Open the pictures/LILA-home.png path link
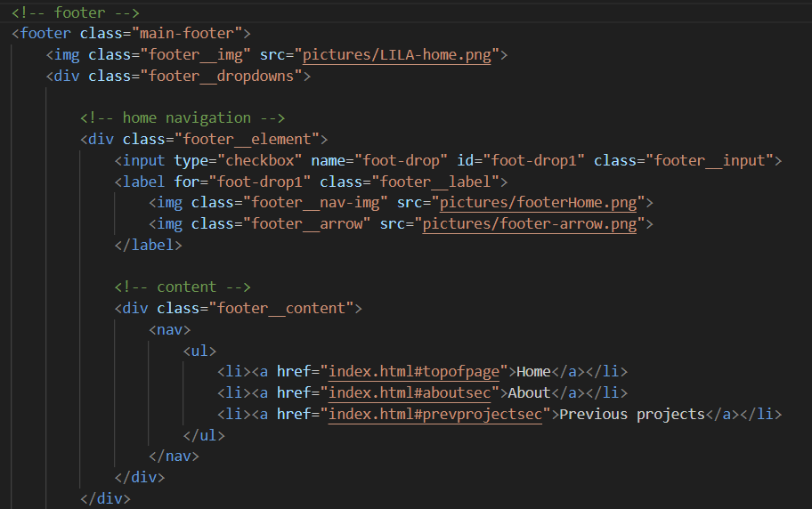The image size is (812, 509). point(397,55)
